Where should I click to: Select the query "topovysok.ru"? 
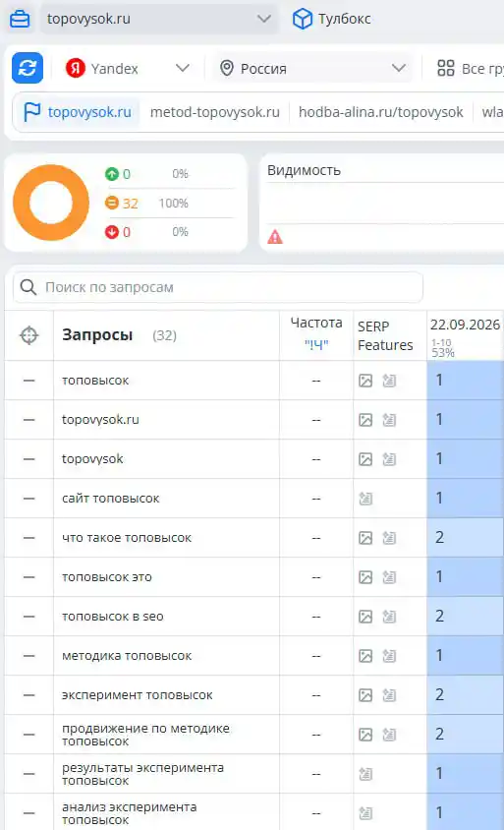100,420
